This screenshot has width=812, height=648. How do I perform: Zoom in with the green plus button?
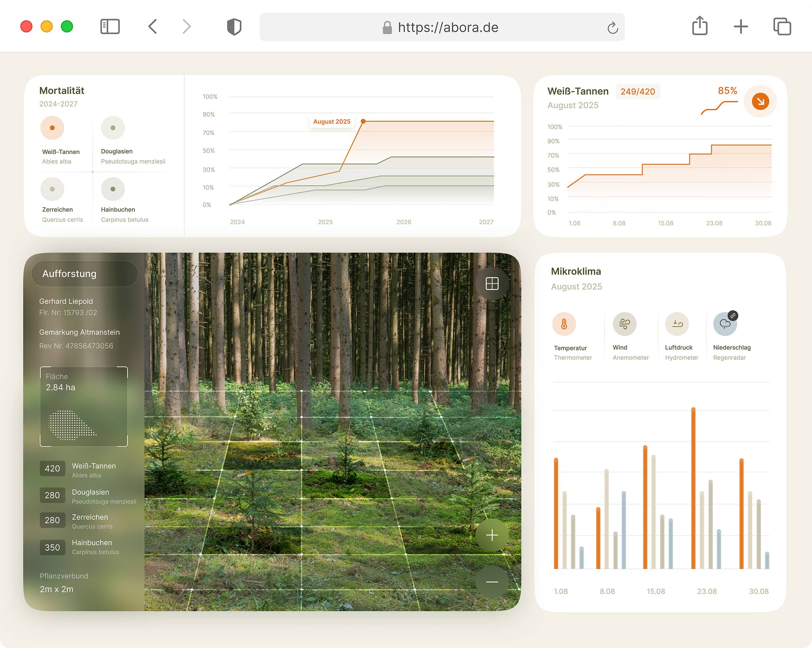492,535
